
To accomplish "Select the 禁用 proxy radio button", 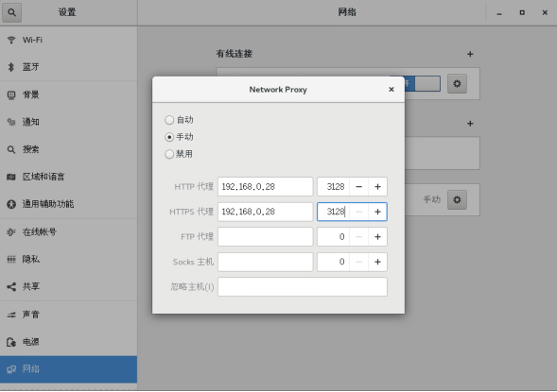I will 169,154.
